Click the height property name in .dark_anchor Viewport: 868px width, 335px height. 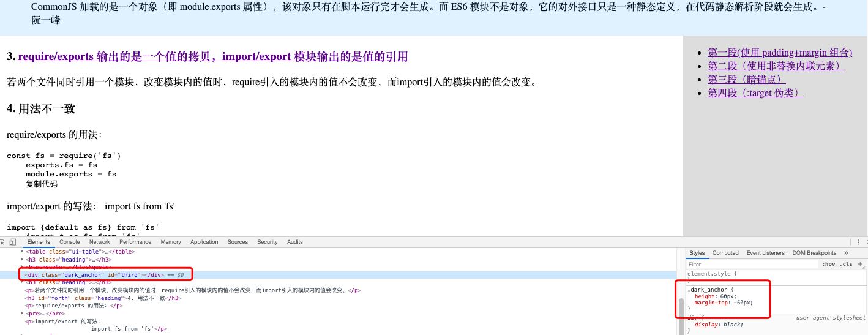click(705, 296)
